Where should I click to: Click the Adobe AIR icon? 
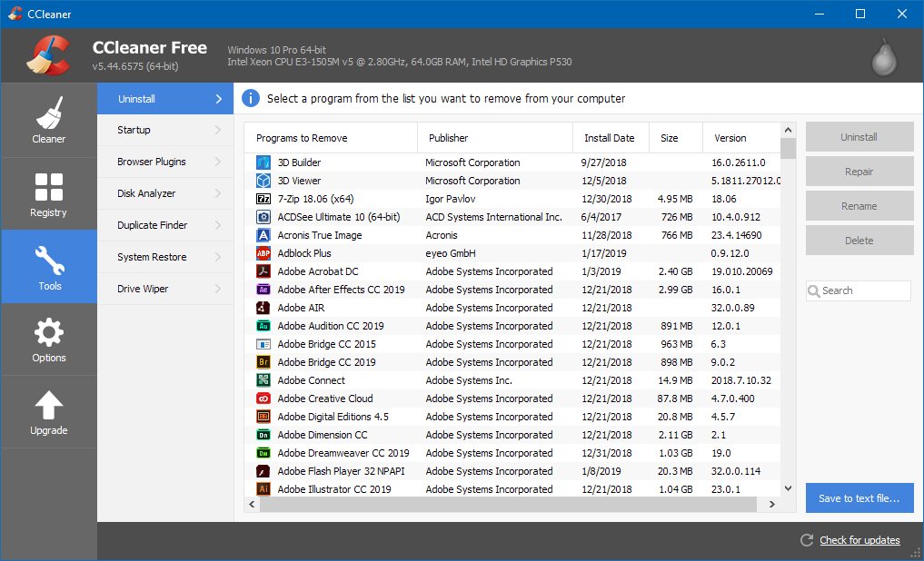263,308
